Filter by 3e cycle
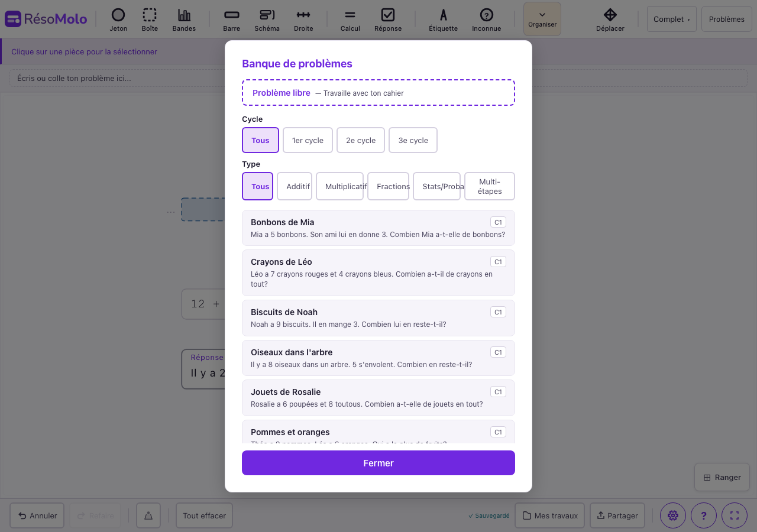The height and width of the screenshot is (532, 757). pyautogui.click(x=413, y=140)
